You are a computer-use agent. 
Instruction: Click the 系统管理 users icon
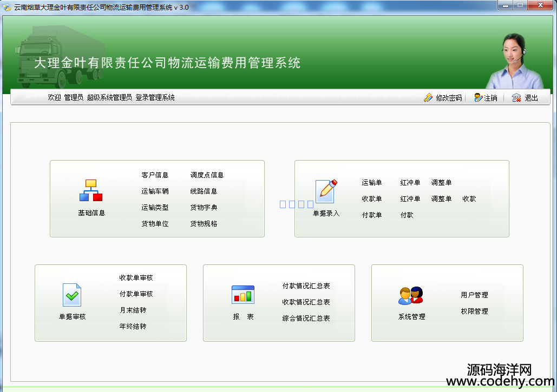[411, 296]
